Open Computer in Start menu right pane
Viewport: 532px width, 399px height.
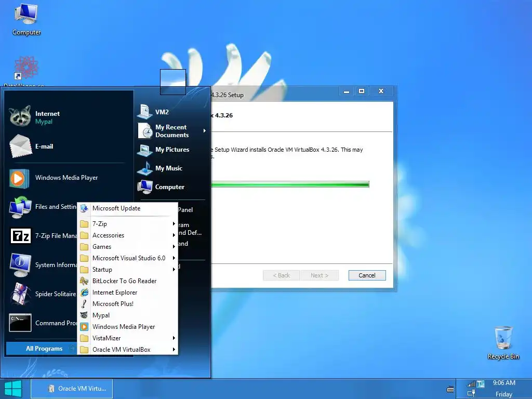point(161,187)
